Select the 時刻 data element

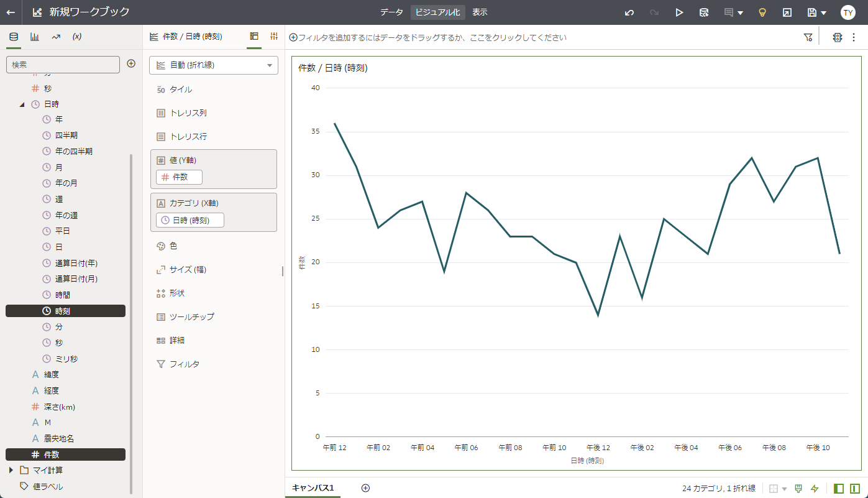(65, 311)
